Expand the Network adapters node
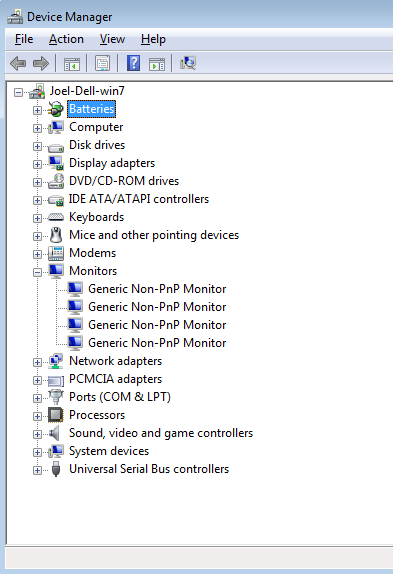 pos(37,362)
